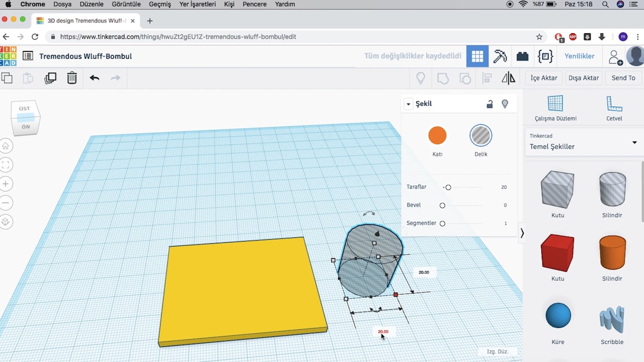
Task: Add the blue Küre sphere shape
Action: pos(558,316)
